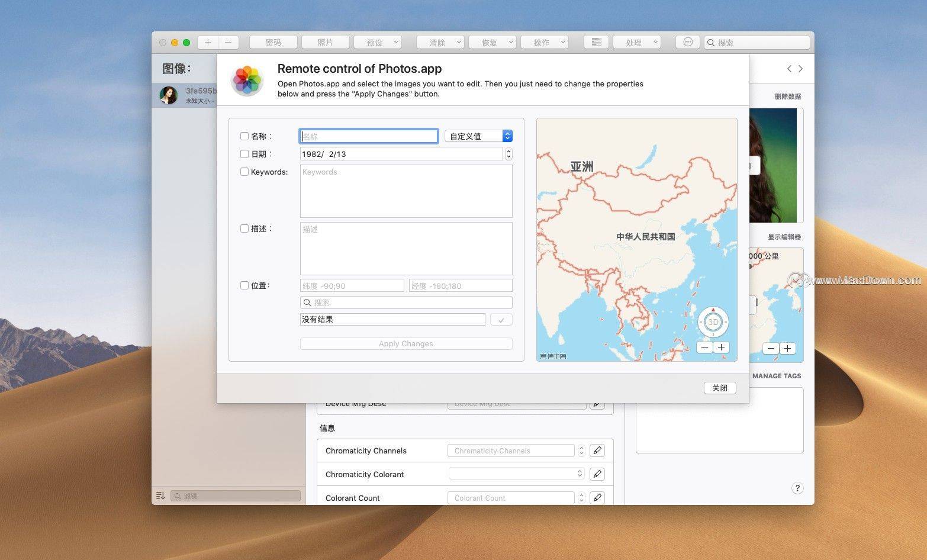
Task: Edit Colorant Count using the pencil icon
Action: coord(597,498)
